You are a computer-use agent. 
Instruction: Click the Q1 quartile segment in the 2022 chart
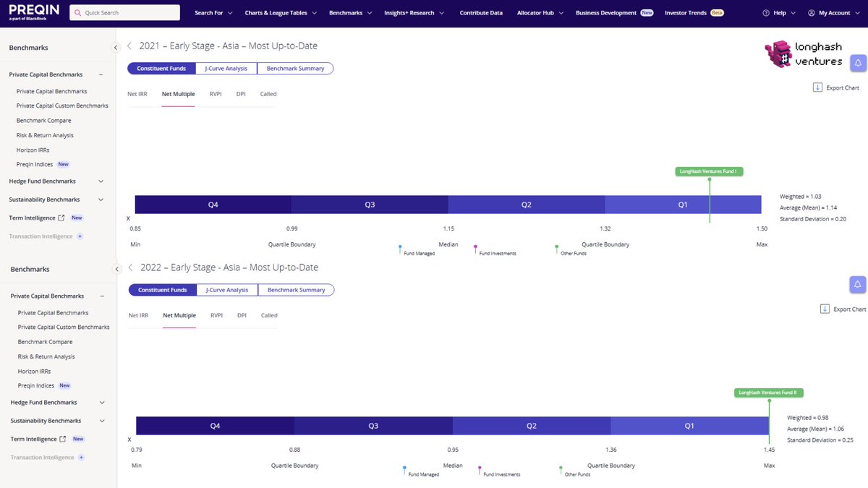(x=689, y=426)
